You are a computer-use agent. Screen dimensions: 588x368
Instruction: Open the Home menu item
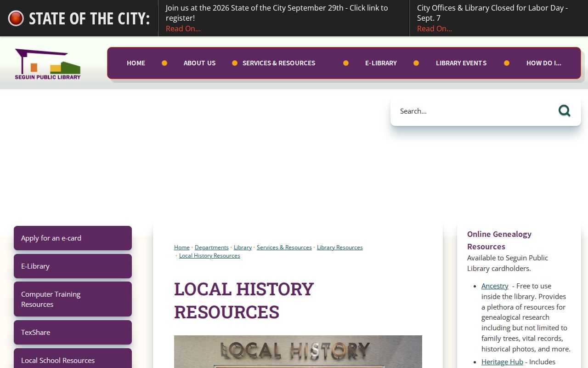136,63
